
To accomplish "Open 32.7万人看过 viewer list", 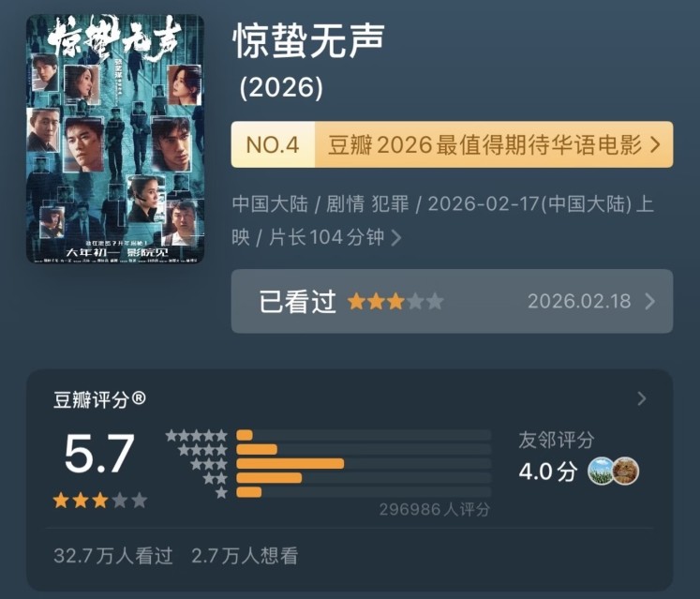I will click(x=113, y=556).
